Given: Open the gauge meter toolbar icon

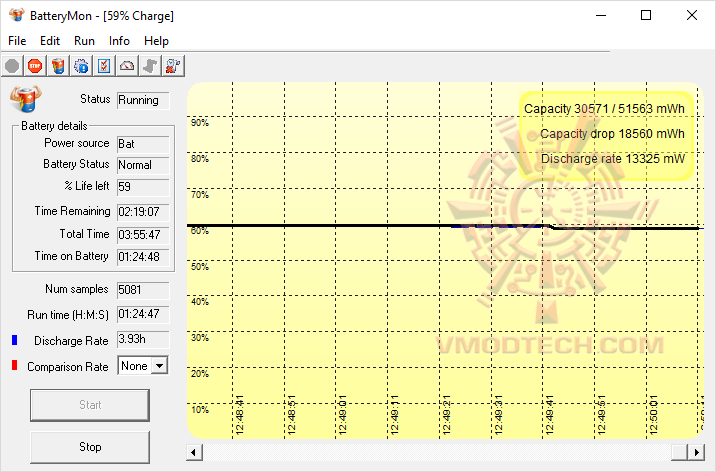Looking at the screenshot, I should point(127,66).
